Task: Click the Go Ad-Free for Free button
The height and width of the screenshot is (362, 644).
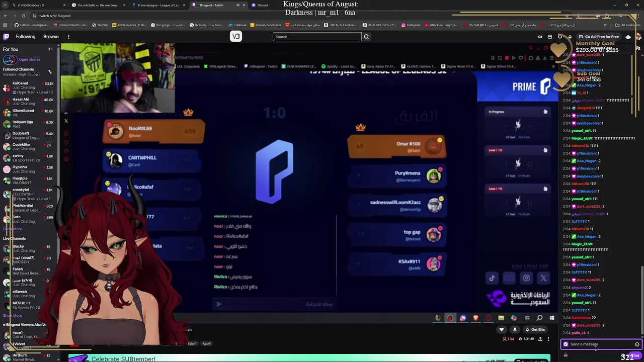Action: pos(599,37)
